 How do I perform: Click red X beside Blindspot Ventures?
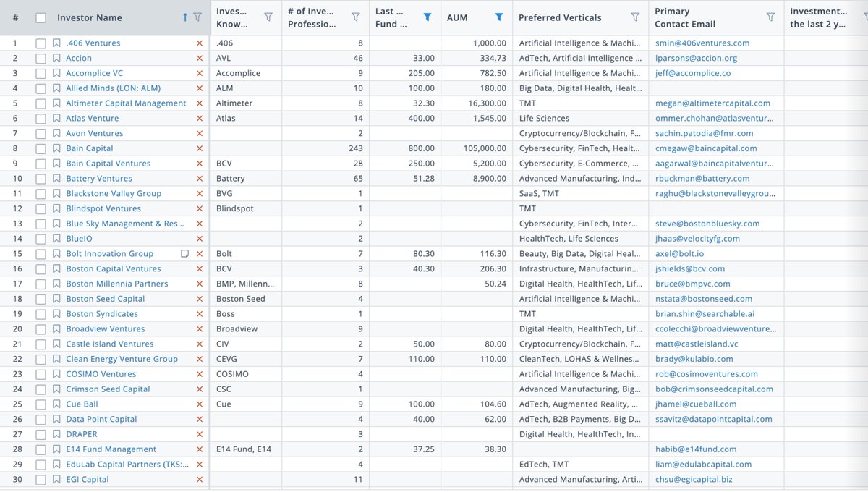click(200, 208)
